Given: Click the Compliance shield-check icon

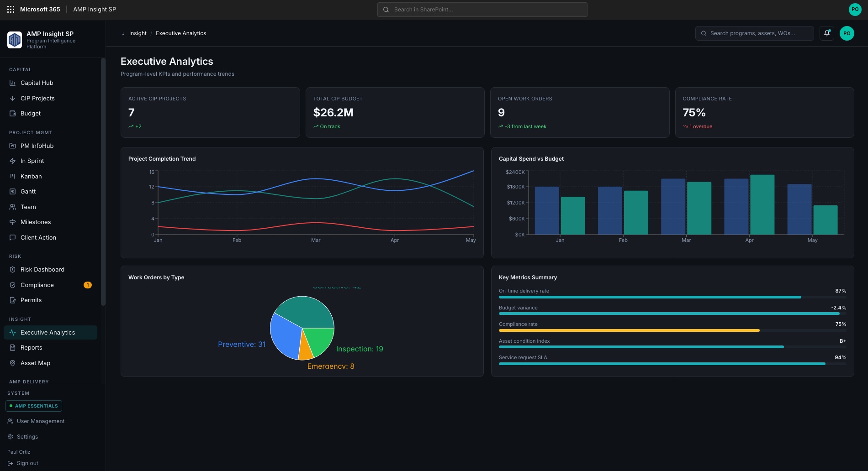Looking at the screenshot, I should (x=12, y=285).
